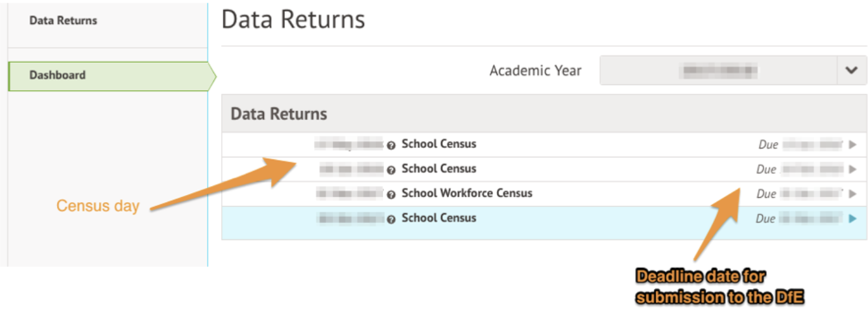This screenshot has height=315, width=868.
Task: Open the School Workforce Census return
Action: [x=467, y=193]
